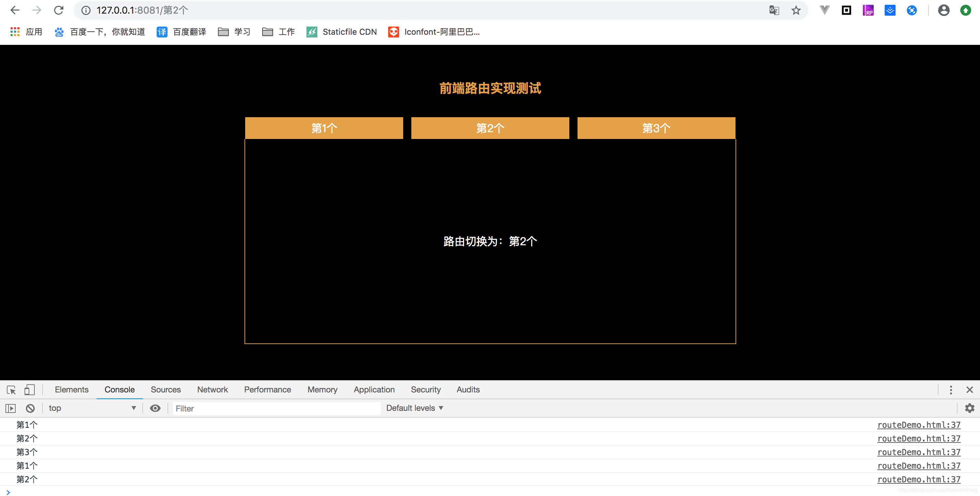The height and width of the screenshot is (496, 980).
Task: Switch to the Performance tab
Action: pyautogui.click(x=267, y=390)
